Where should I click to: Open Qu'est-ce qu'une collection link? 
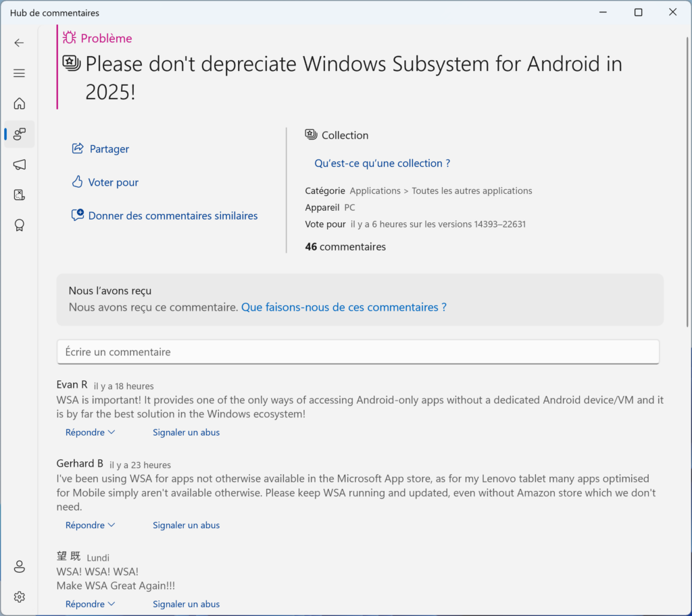[382, 163]
